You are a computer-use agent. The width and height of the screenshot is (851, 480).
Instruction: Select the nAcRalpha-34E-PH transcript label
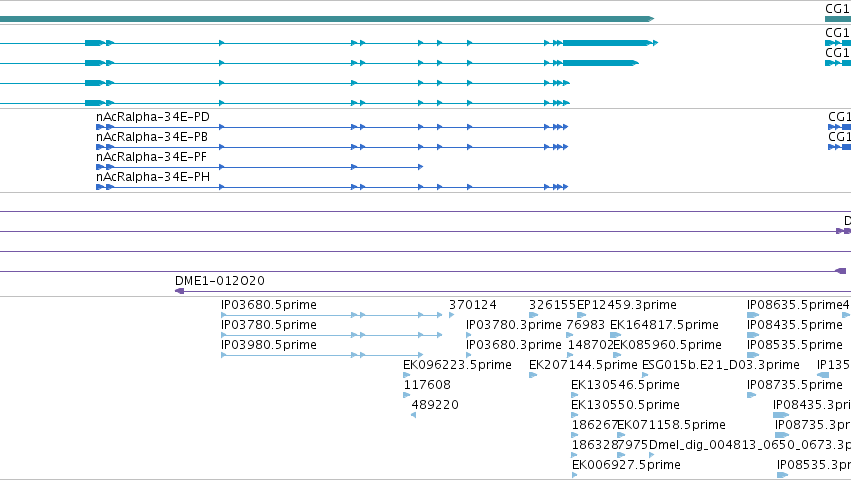click(153, 177)
